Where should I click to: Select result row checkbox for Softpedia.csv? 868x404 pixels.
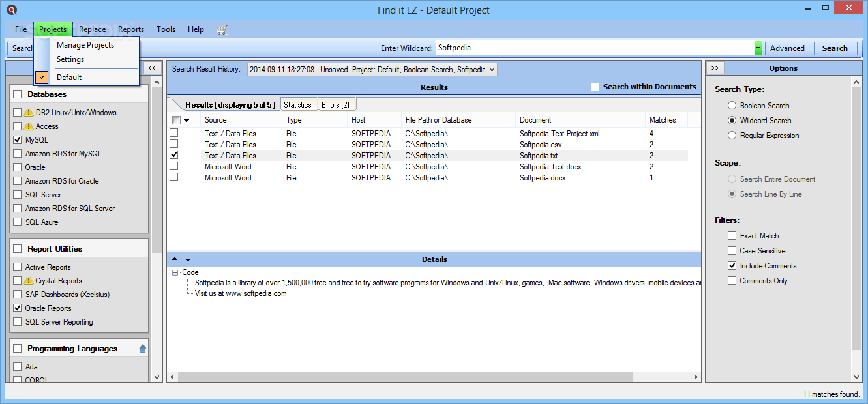coord(174,144)
